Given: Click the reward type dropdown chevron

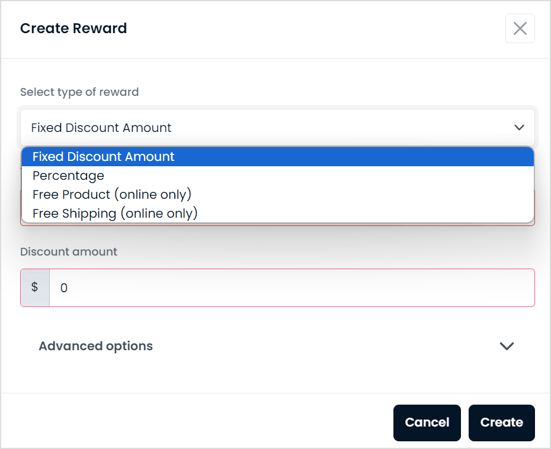Looking at the screenshot, I should 519,127.
